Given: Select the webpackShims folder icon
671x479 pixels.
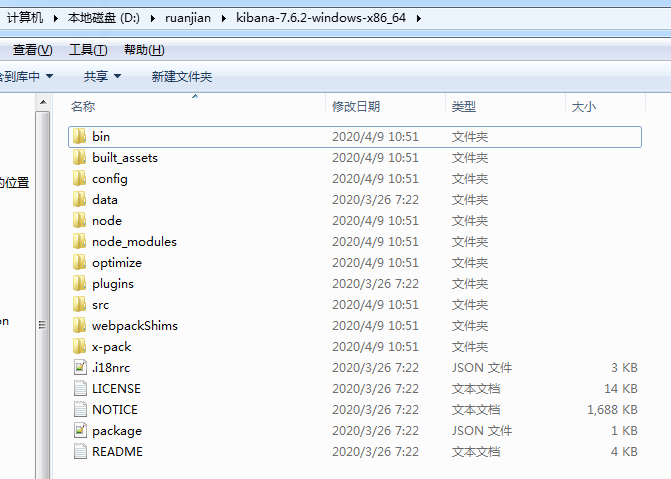Looking at the screenshot, I should pos(80,325).
